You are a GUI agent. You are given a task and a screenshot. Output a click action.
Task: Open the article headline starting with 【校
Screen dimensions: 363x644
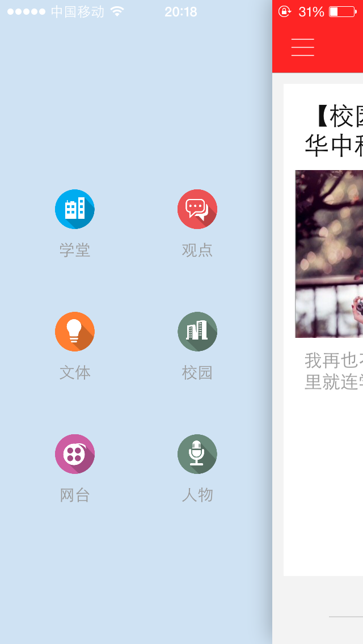point(334,131)
